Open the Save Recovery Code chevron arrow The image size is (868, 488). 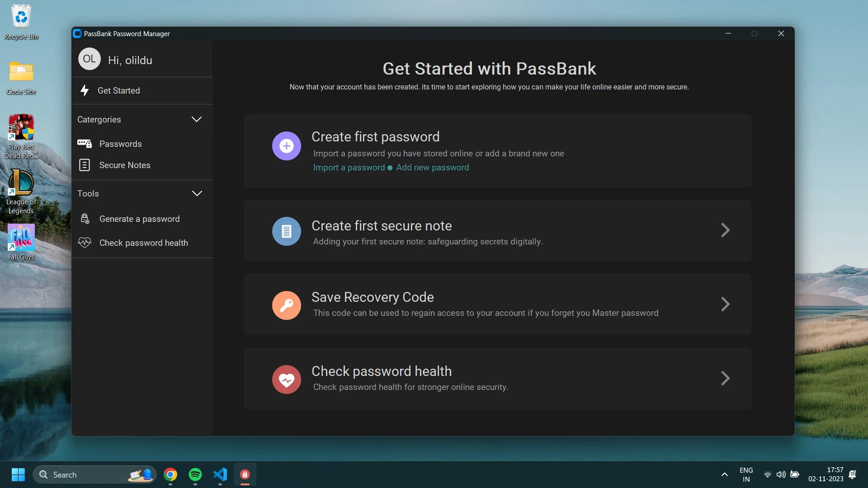[x=725, y=305]
